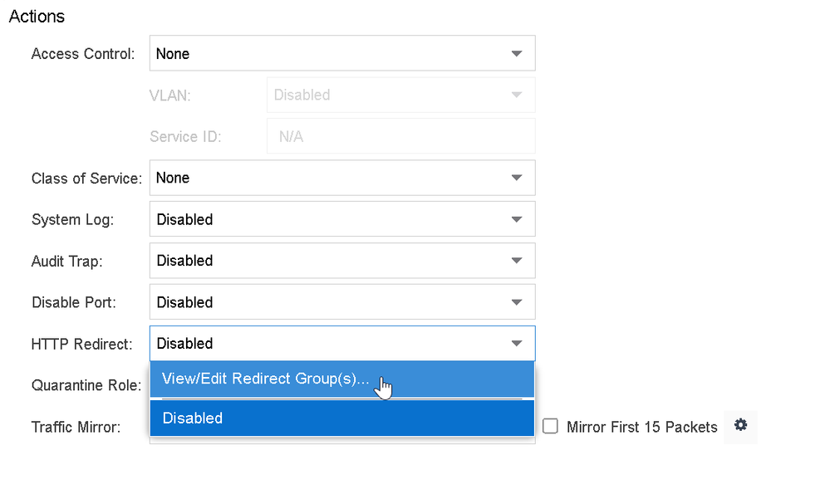This screenshot has width=830, height=504.
Task: Select View/Edit Redirect Group(s) option
Action: tap(266, 379)
